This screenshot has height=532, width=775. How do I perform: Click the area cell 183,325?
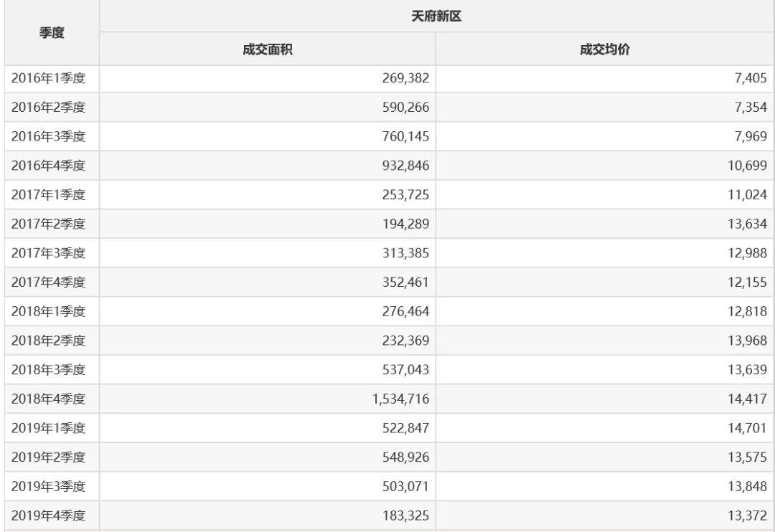[x=405, y=516]
